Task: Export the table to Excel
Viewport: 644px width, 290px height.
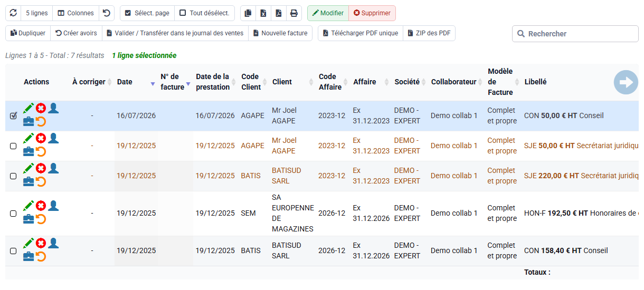Action: (263, 13)
